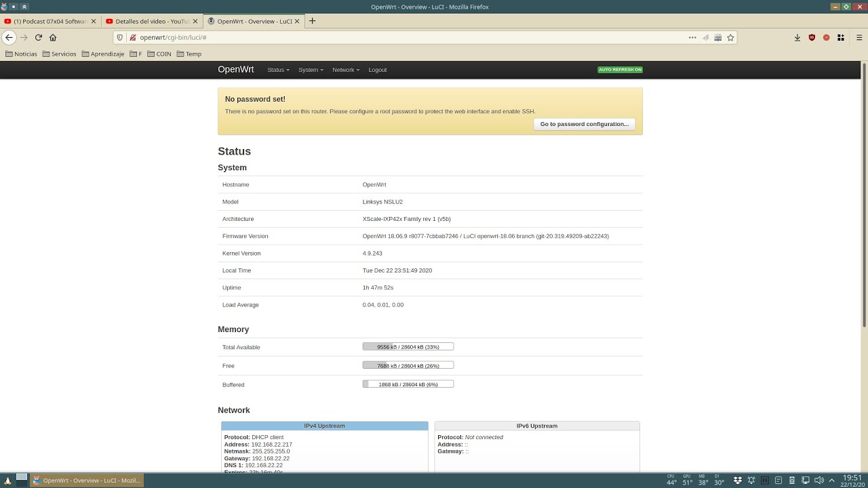The image size is (868, 488).
Task: Click the container drive icon in address bar
Action: coord(717,37)
